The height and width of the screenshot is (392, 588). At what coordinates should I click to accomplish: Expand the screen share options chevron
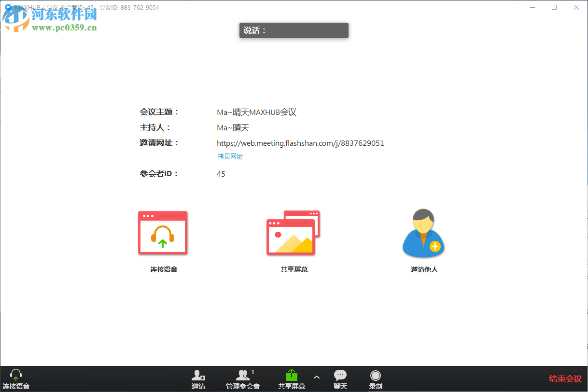[x=317, y=378]
